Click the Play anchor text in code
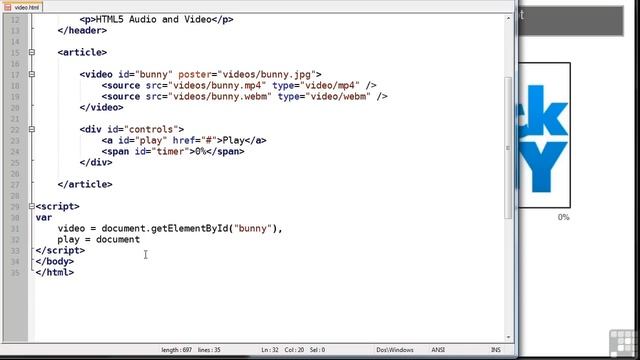The width and height of the screenshot is (640, 360). point(233,140)
